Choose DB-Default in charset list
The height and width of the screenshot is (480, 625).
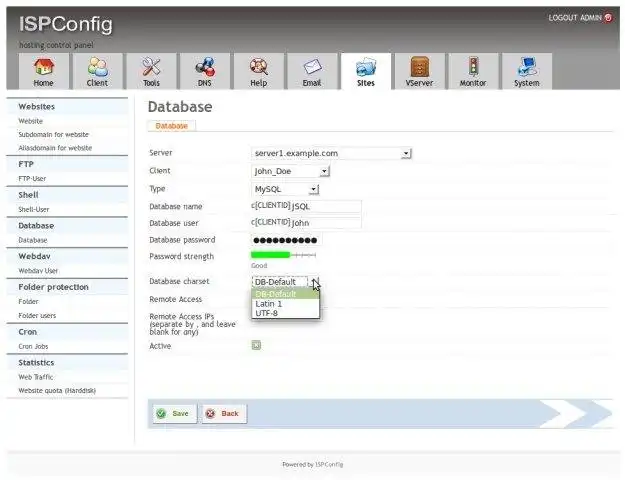tap(285, 294)
